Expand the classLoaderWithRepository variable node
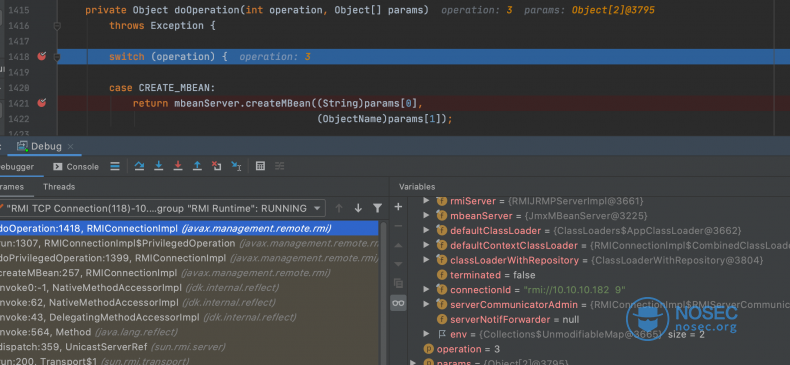 click(426, 260)
